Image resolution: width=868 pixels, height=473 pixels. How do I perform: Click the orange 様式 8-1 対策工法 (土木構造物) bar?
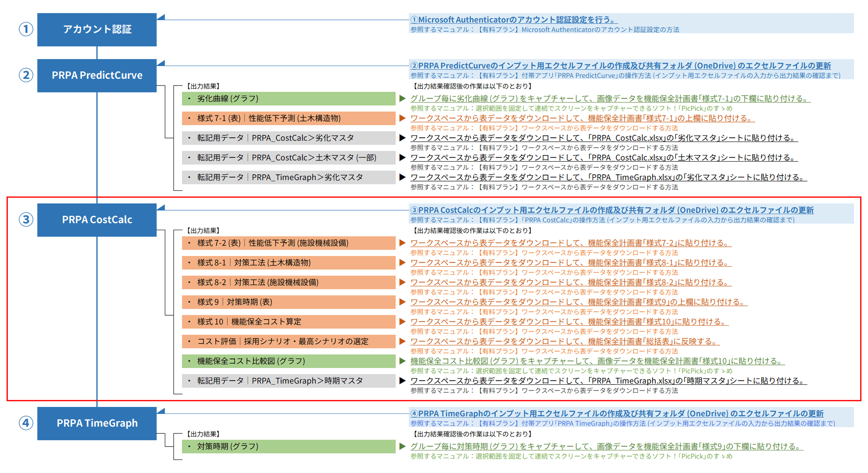(x=288, y=263)
